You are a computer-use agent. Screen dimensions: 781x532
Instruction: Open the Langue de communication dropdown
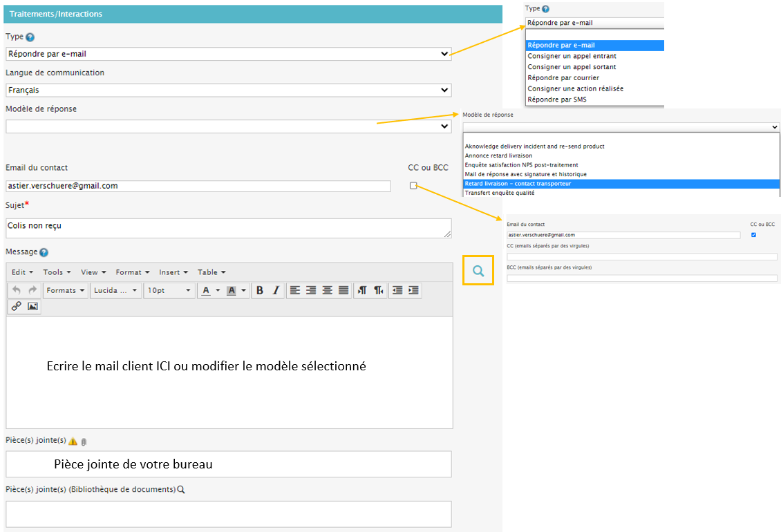click(x=228, y=90)
